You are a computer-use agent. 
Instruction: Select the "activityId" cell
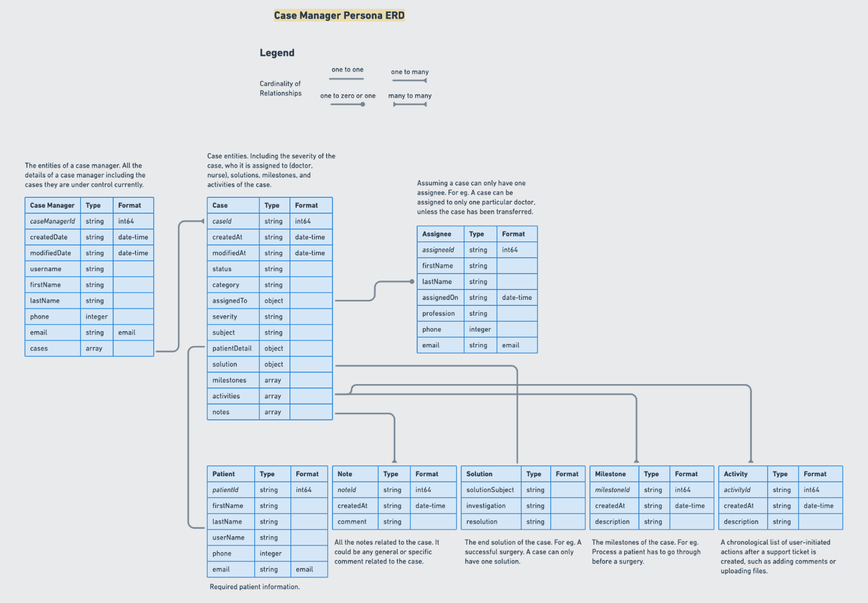(x=744, y=490)
